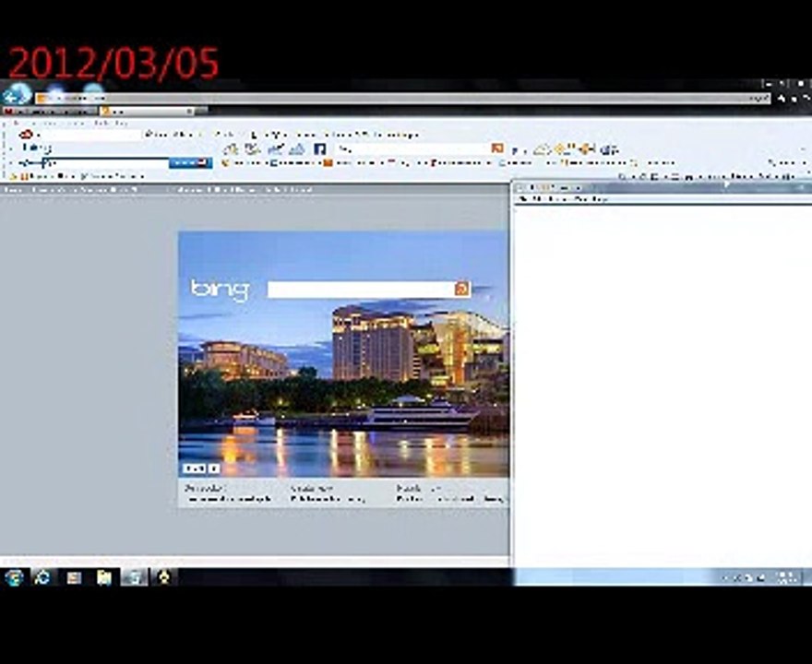Close the active Bing tab
Image resolution: width=812 pixels, height=664 pixels.
click(x=189, y=111)
